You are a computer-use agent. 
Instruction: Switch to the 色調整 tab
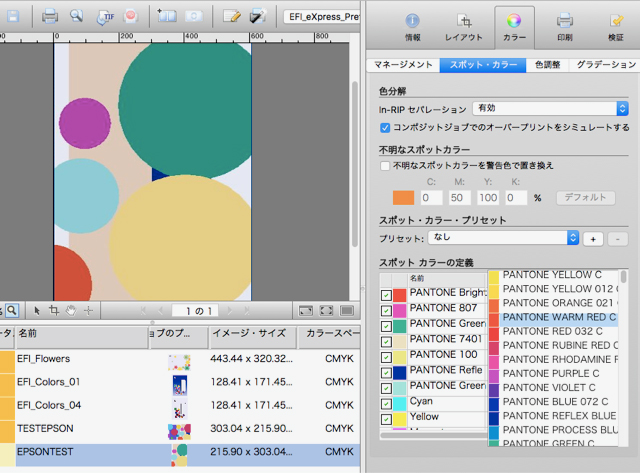(547, 65)
